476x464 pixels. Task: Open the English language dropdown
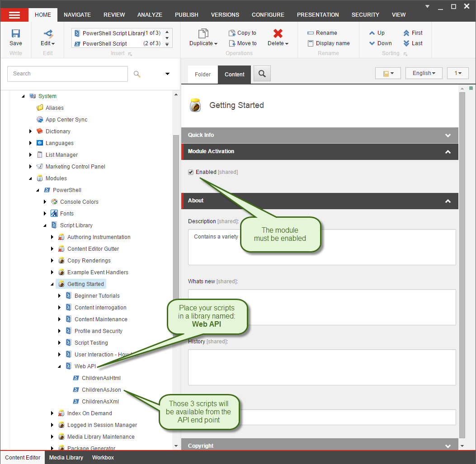coord(424,73)
